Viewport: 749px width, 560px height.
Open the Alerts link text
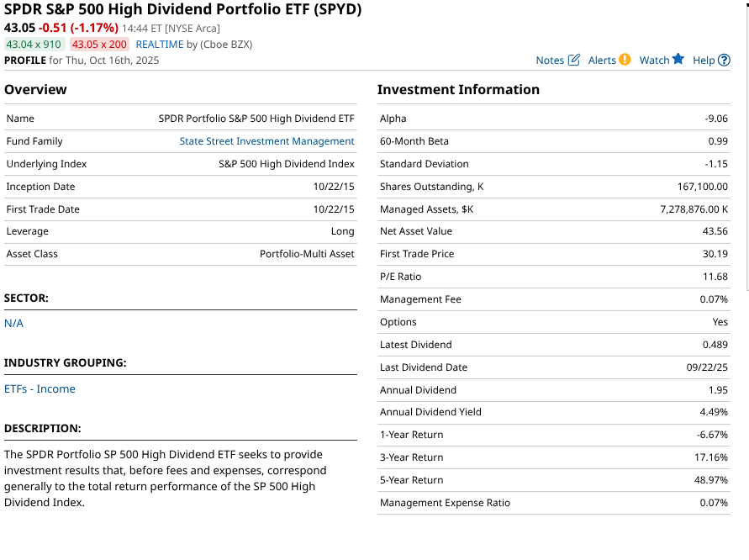602,61
